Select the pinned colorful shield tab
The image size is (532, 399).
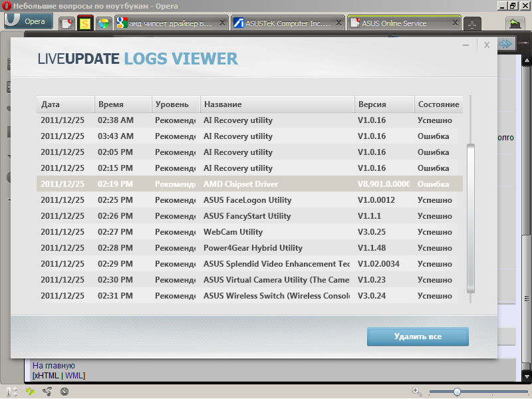point(104,23)
